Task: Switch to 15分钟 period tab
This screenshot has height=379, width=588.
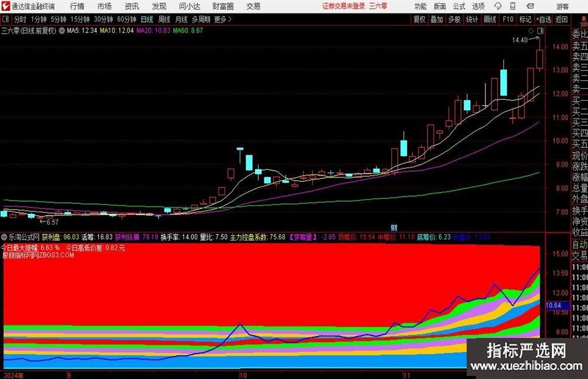Action: coord(80,19)
